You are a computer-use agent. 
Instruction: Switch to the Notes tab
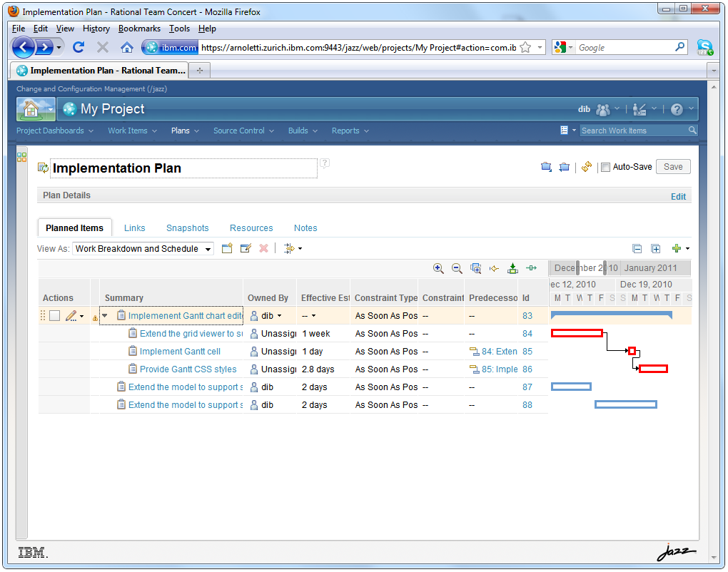305,228
